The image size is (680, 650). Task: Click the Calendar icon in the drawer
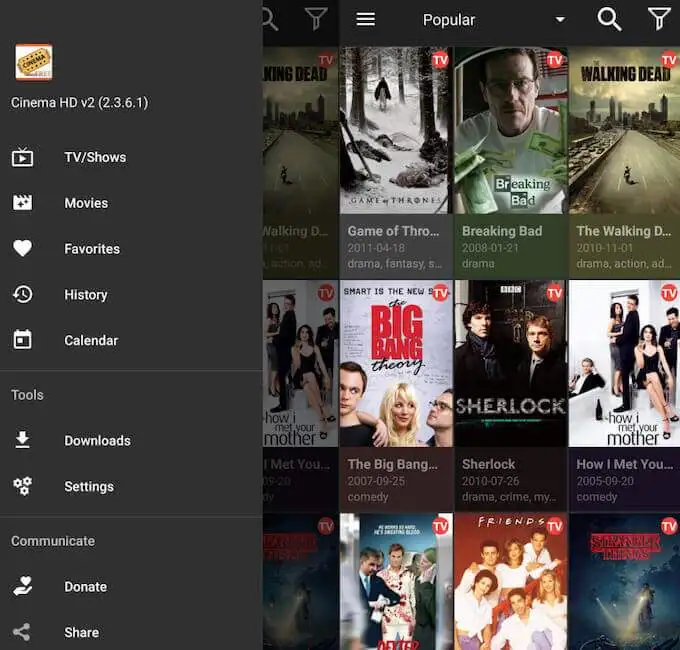point(23,340)
